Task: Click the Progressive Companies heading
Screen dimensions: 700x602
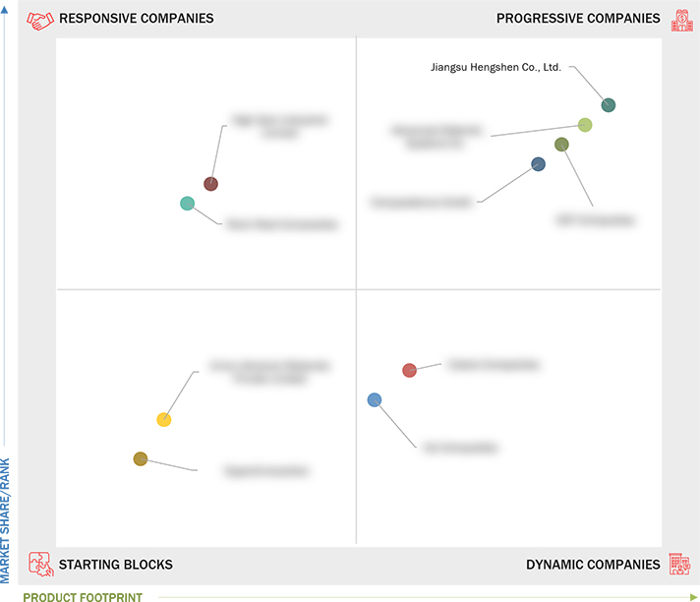Action: pos(578,19)
